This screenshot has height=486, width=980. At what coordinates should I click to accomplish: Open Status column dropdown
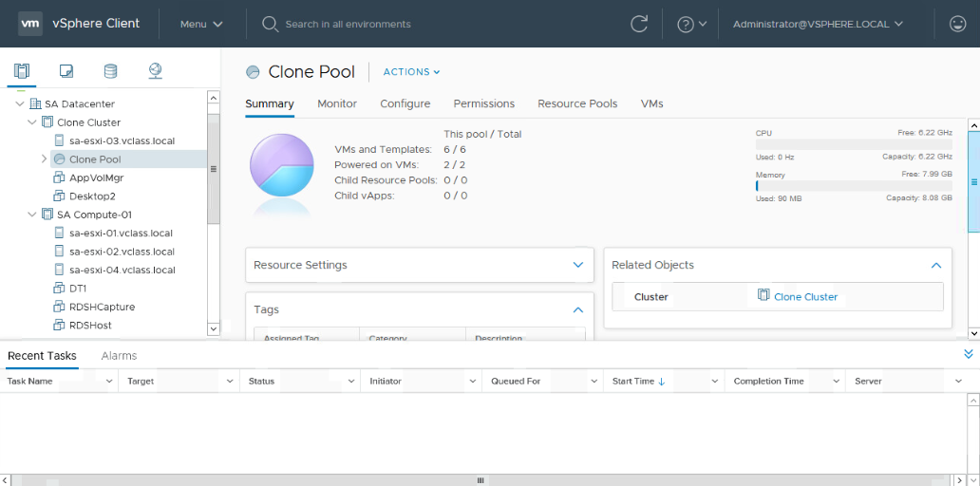point(352,381)
